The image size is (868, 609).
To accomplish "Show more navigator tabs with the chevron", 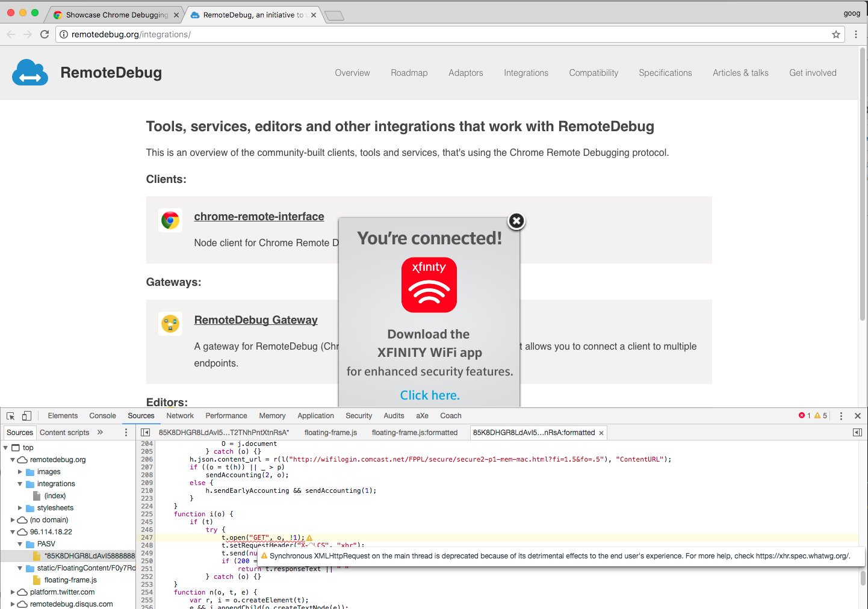I will point(100,433).
